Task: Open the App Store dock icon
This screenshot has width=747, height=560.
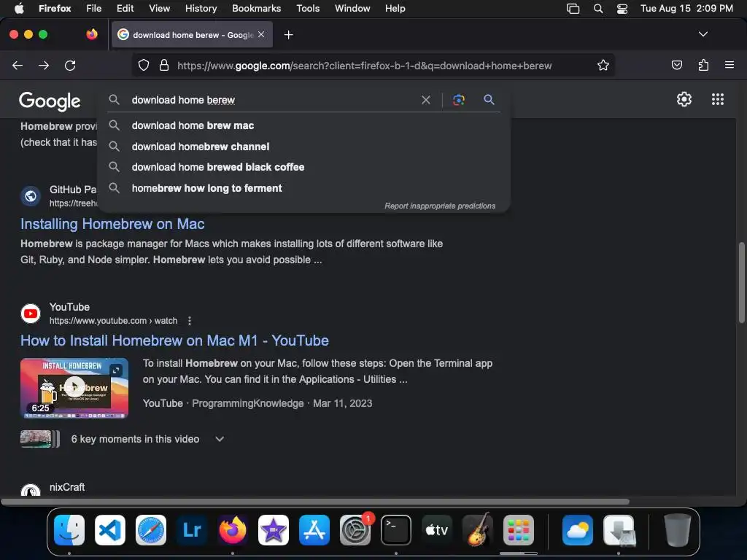Action: pos(314,530)
